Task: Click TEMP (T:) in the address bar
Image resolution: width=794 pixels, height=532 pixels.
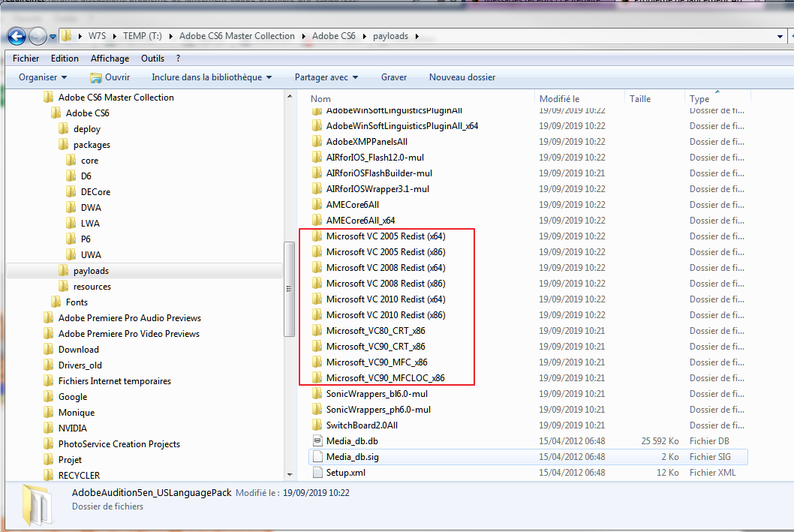Action: pyautogui.click(x=143, y=36)
